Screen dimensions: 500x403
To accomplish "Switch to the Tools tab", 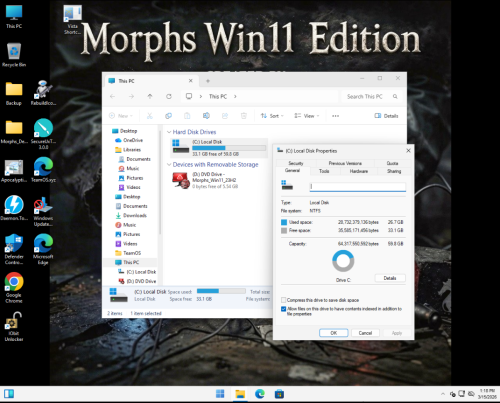I will [324, 171].
